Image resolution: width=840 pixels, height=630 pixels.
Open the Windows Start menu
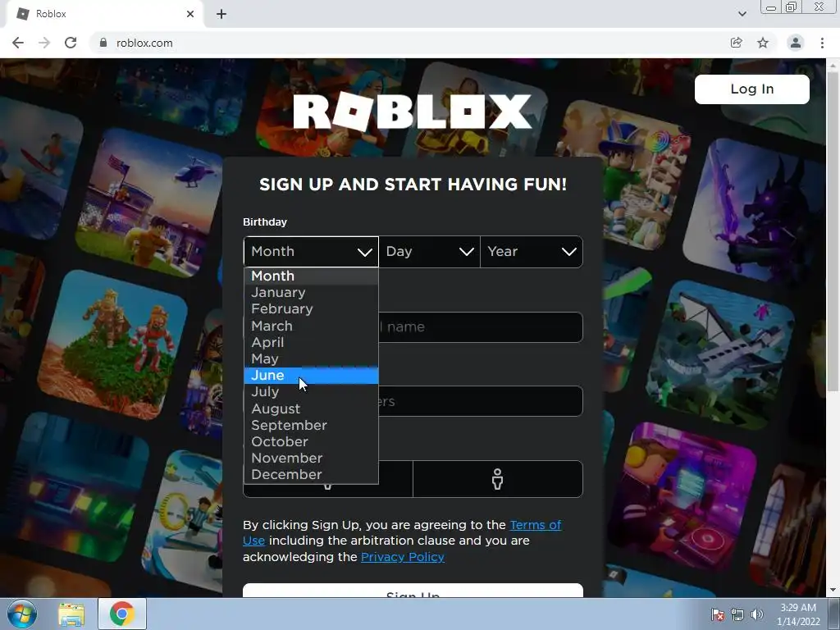click(x=22, y=614)
